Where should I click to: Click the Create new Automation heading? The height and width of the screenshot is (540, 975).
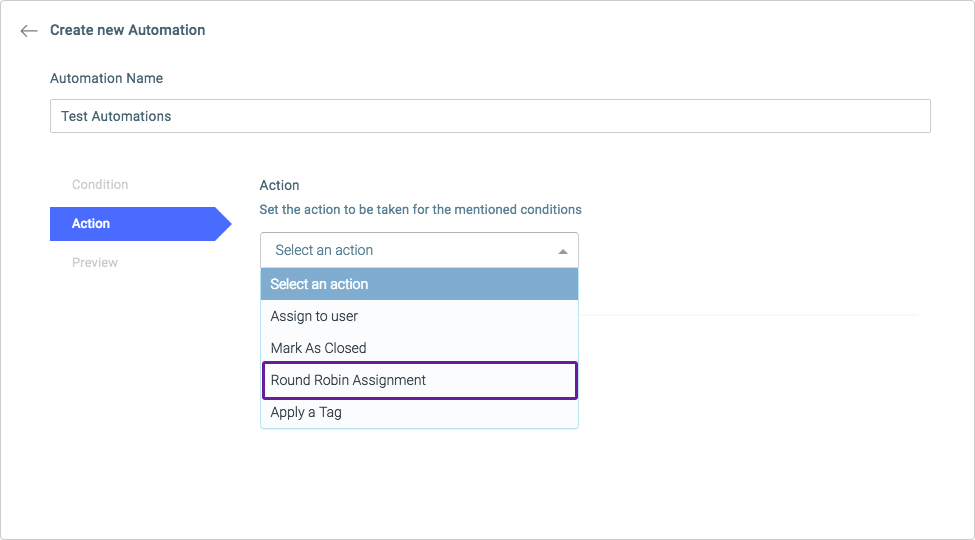click(x=127, y=30)
